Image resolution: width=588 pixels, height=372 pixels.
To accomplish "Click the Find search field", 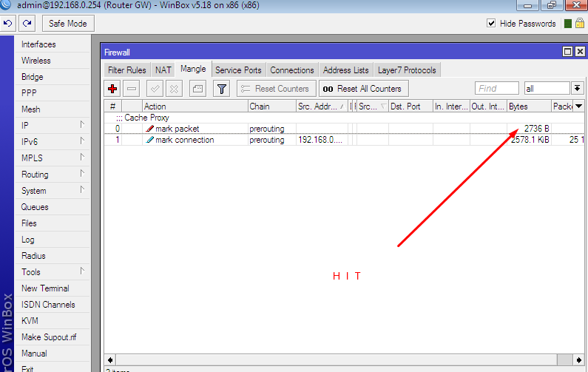I will click(497, 89).
